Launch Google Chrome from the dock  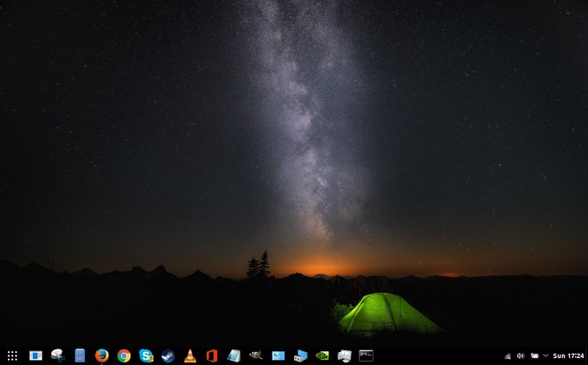pyautogui.click(x=124, y=355)
